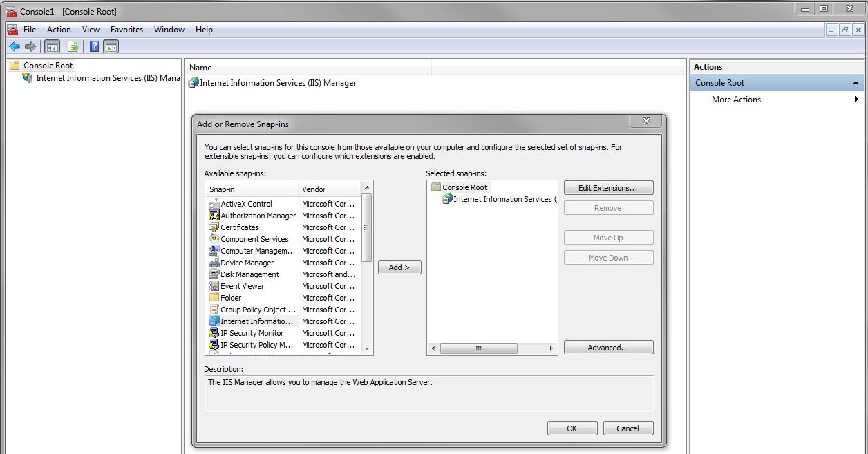
Task: Click the Authorization Manager snap-in icon
Action: pos(214,216)
